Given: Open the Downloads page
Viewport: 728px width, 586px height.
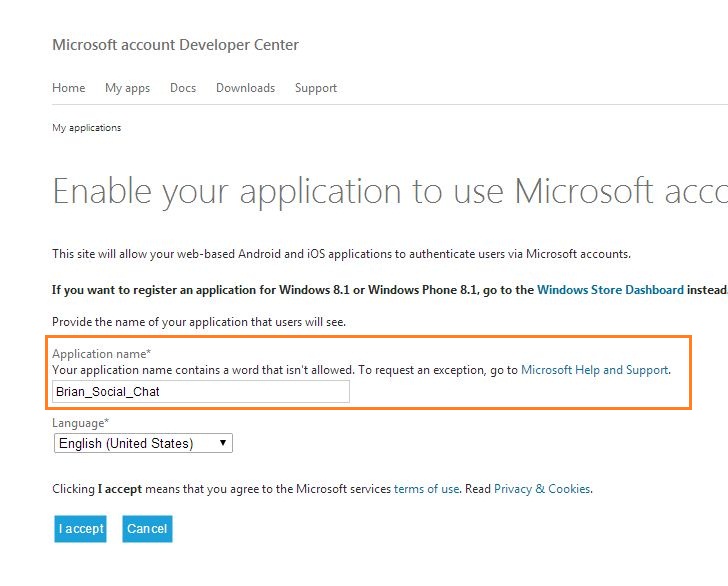Looking at the screenshot, I should pos(246,88).
